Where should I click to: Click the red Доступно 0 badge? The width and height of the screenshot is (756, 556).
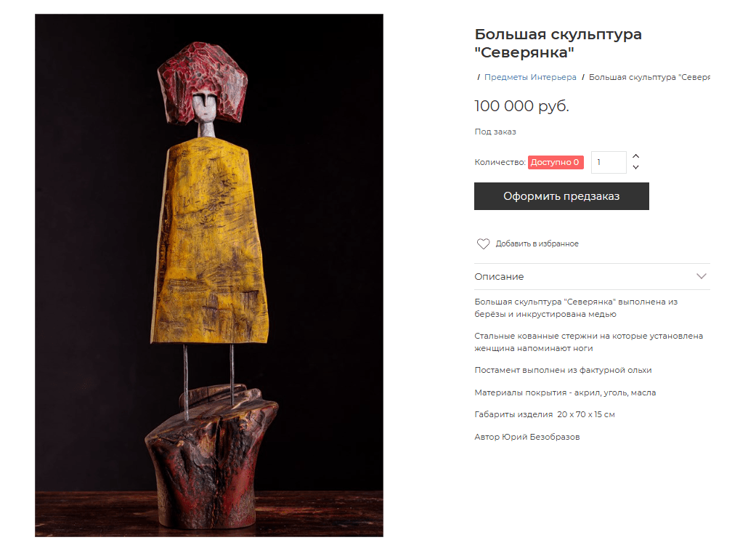[x=556, y=162]
